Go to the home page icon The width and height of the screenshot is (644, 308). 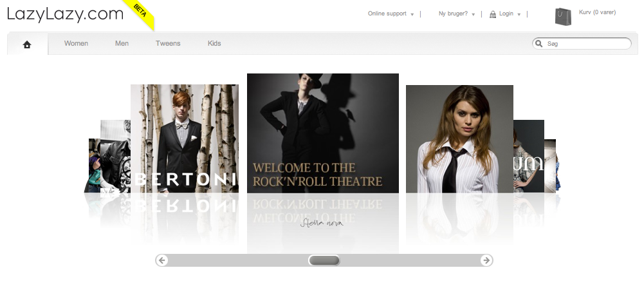(x=27, y=44)
